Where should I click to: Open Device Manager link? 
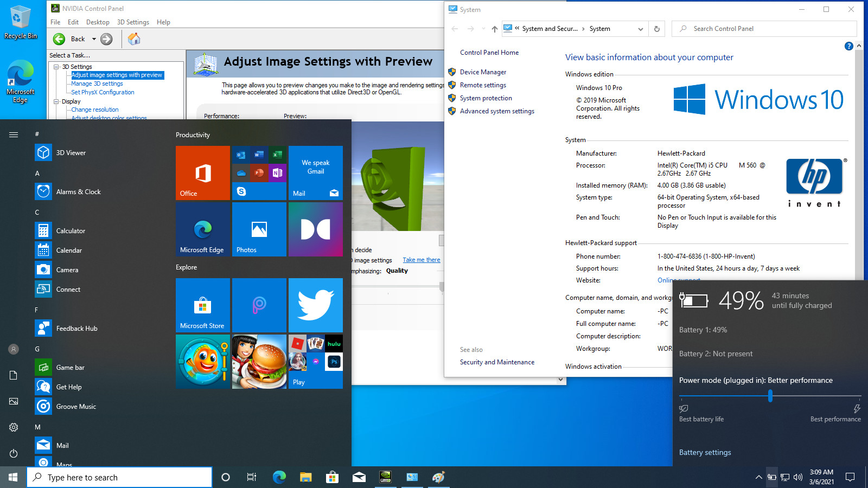pyautogui.click(x=483, y=72)
